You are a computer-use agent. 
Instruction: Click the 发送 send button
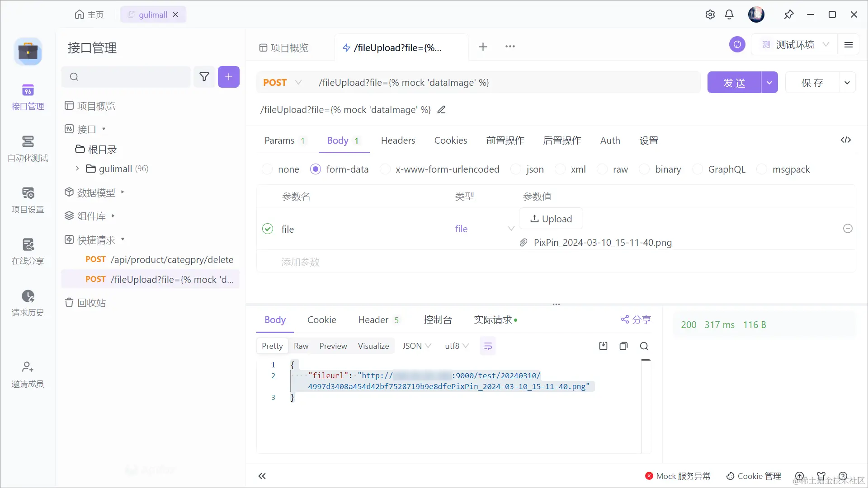[734, 83]
